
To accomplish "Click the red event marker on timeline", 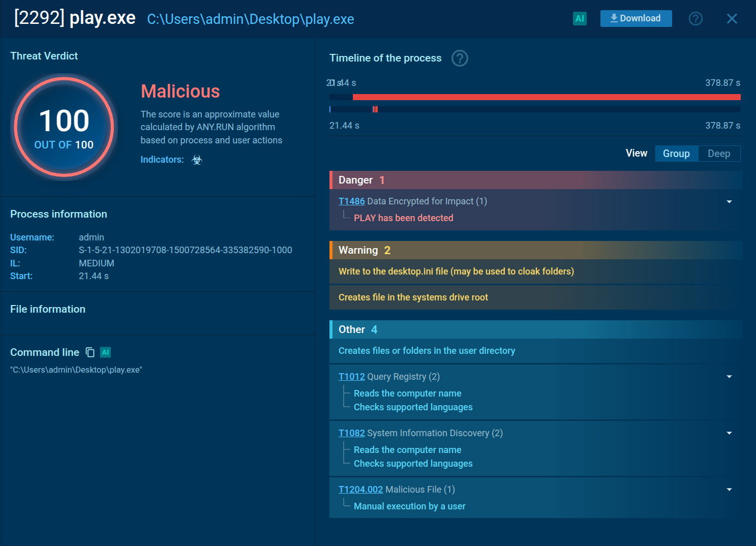I will (375, 109).
